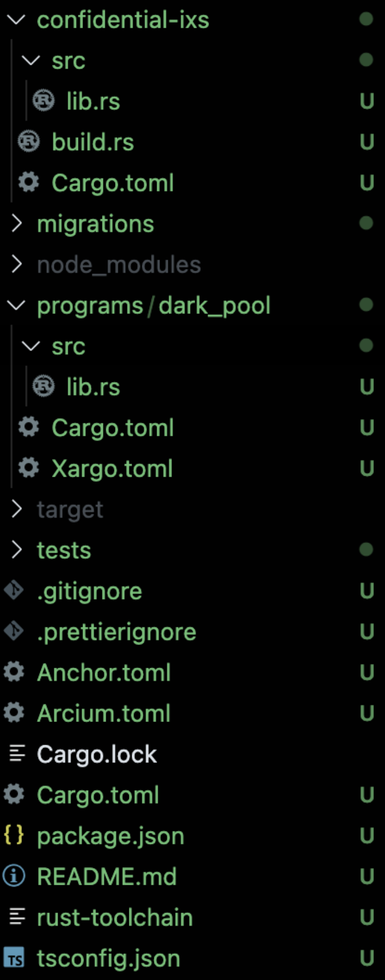Click the U badge next to rust-toolchain
The width and height of the screenshot is (385, 980).
pos(367,917)
